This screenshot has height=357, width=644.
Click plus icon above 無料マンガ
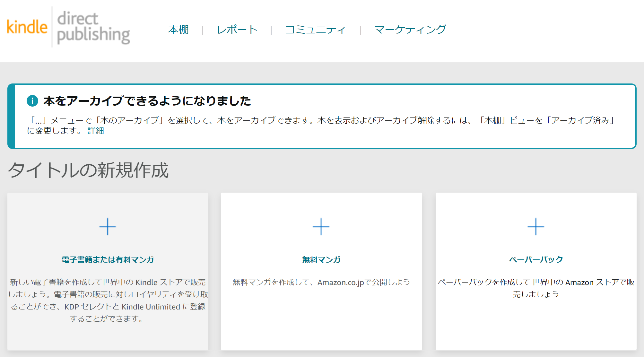pos(321,227)
